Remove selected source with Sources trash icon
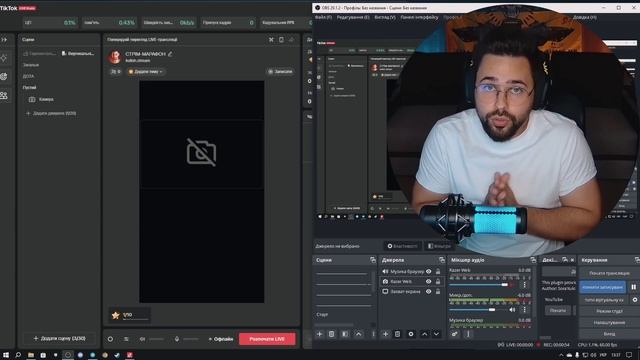640x360 pixels. pyautogui.click(x=397, y=334)
